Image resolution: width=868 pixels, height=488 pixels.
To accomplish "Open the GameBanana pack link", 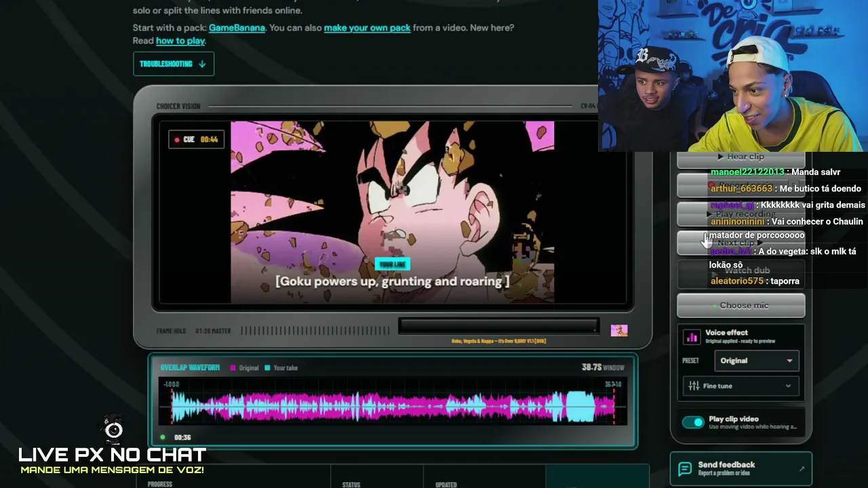I will (237, 28).
